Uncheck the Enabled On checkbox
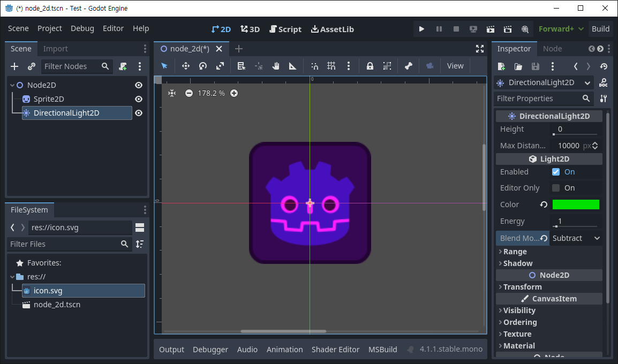Image resolution: width=618 pixels, height=364 pixels. tap(556, 172)
